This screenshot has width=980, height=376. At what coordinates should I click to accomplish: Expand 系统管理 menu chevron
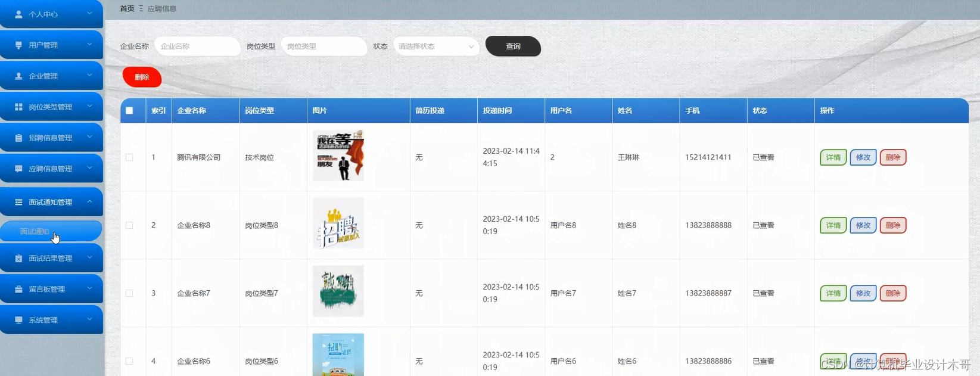[x=89, y=319]
